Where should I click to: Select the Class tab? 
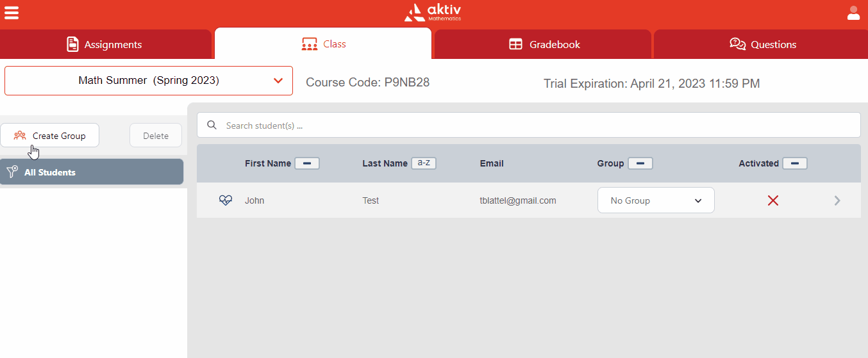click(x=323, y=44)
